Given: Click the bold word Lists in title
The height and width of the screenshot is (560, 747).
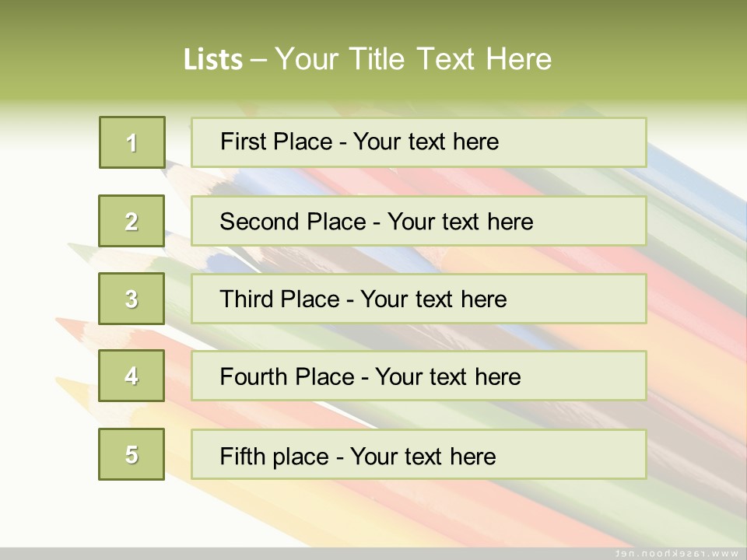Looking at the screenshot, I should coord(213,59).
